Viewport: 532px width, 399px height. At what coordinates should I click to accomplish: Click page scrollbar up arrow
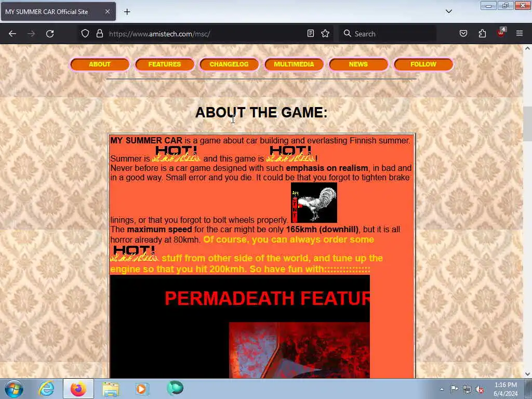pyautogui.click(x=527, y=48)
